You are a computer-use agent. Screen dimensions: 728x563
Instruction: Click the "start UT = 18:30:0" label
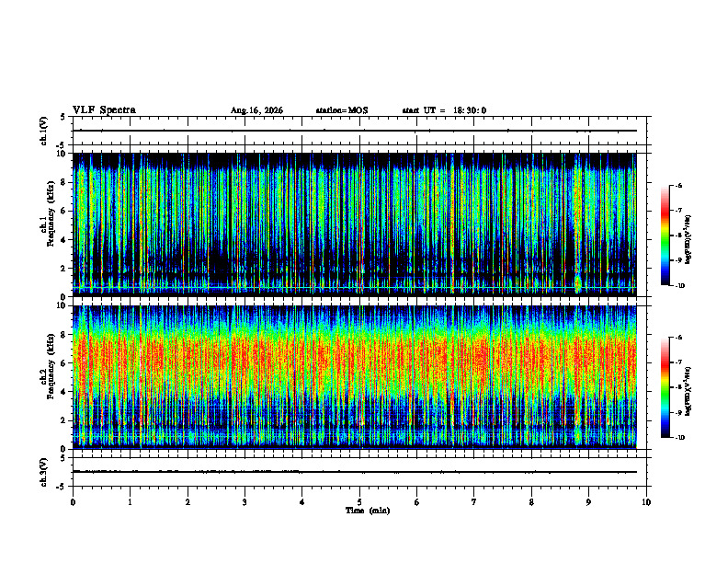[x=444, y=110]
